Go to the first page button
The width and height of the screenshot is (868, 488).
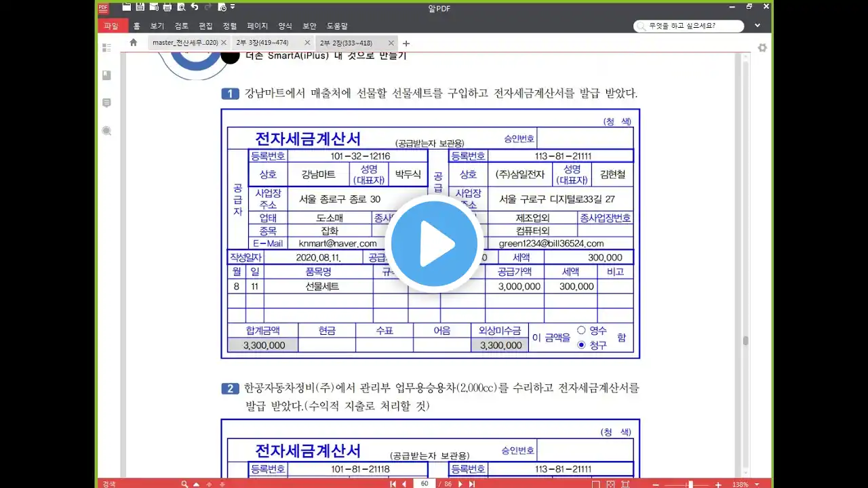click(393, 484)
